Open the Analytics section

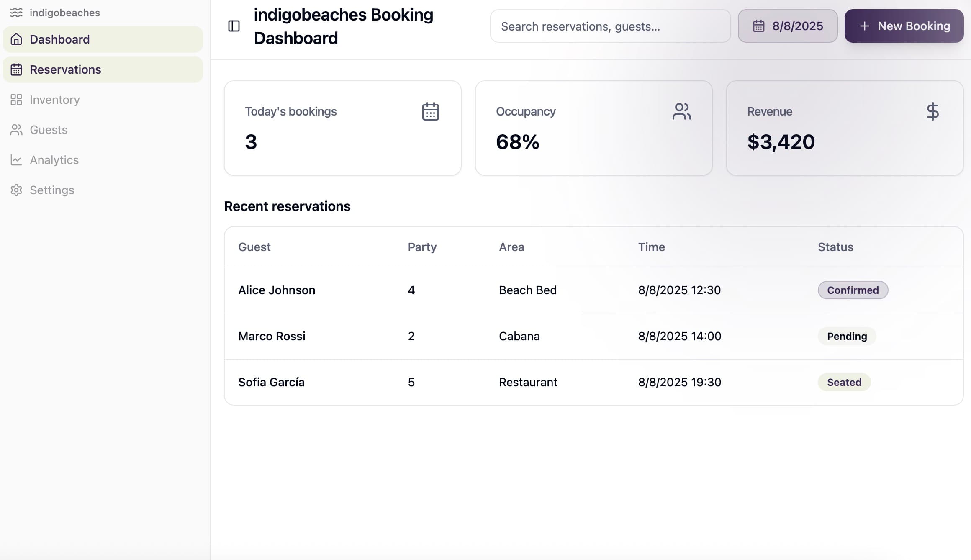click(x=103, y=160)
